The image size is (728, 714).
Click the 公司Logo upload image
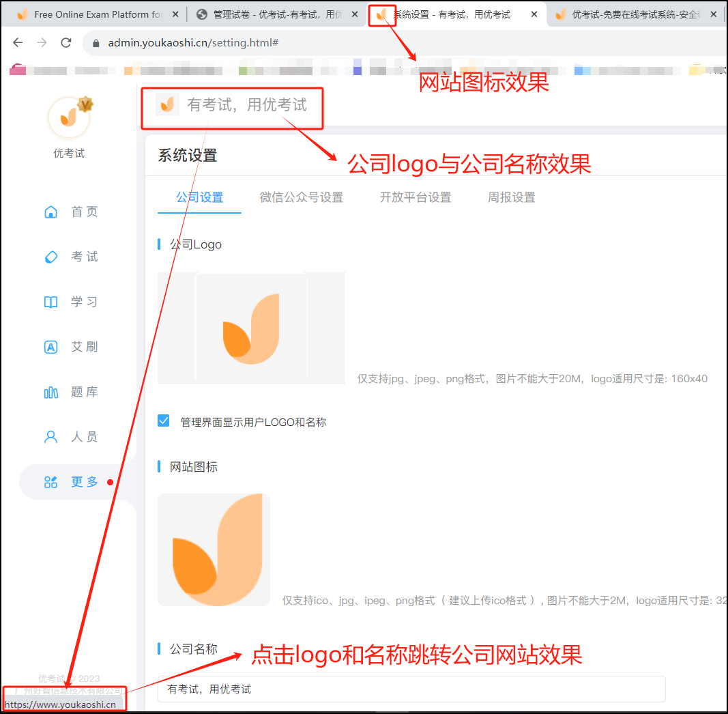coord(251,328)
